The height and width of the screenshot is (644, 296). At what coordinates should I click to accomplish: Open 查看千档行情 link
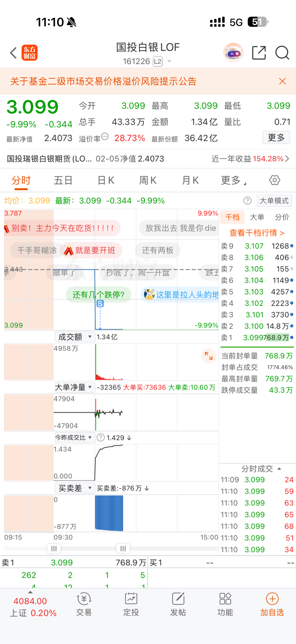[x=257, y=233]
